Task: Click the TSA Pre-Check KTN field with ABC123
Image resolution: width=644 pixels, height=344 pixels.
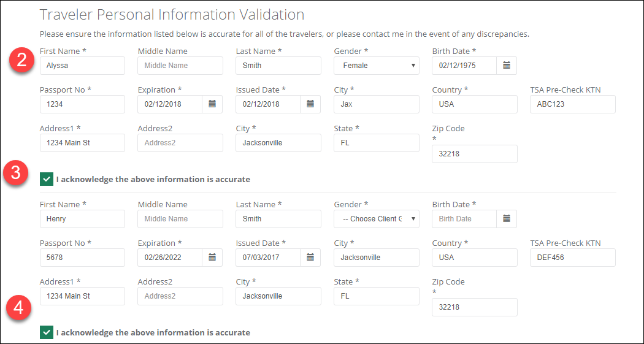Action: pos(572,104)
